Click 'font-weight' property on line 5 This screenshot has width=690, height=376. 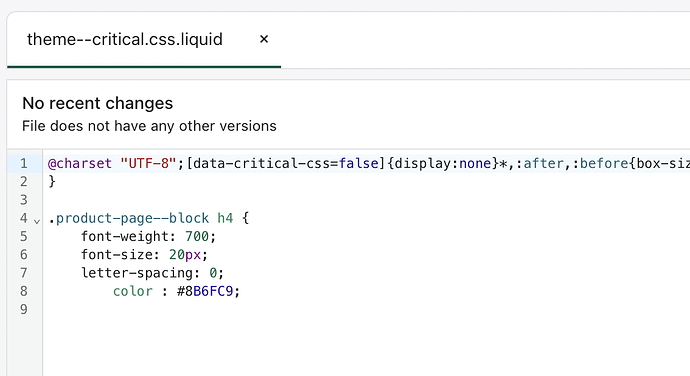point(125,236)
